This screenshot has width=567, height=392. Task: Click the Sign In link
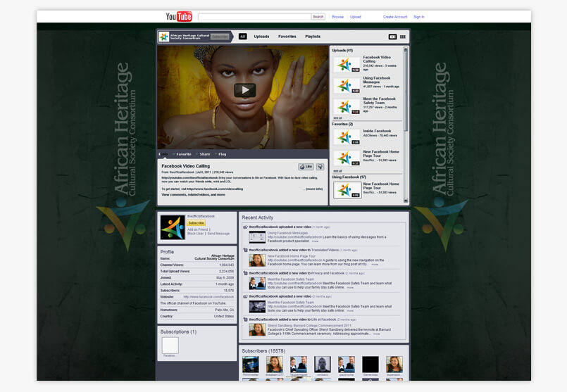click(x=419, y=17)
